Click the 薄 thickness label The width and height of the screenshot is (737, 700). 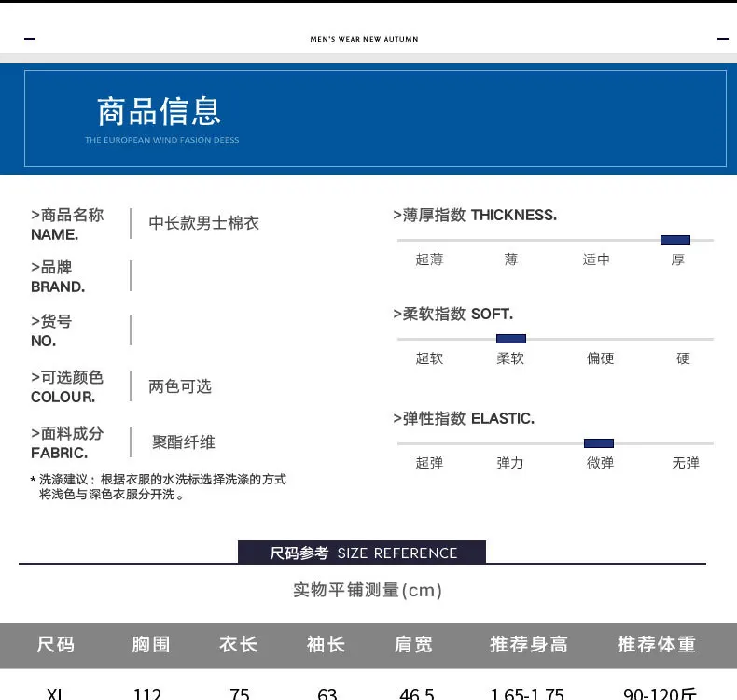511,259
